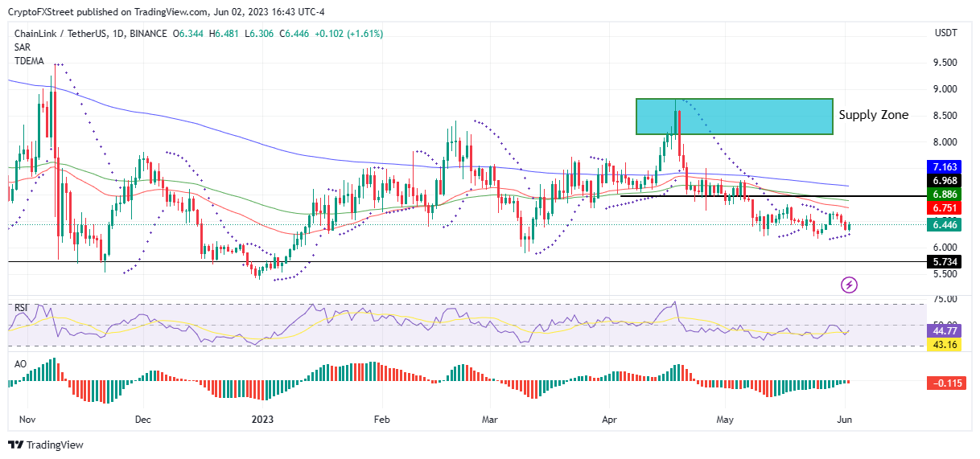Select the AO oscillator label

point(19,363)
